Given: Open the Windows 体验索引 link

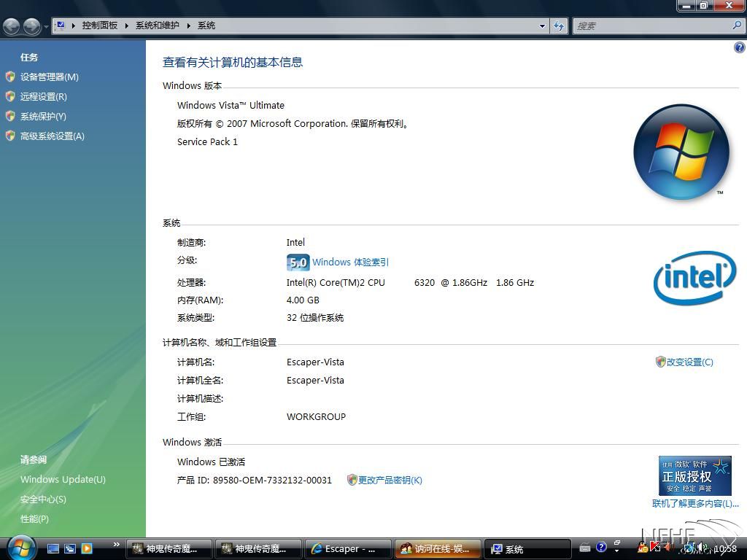Looking at the screenshot, I should (350, 262).
